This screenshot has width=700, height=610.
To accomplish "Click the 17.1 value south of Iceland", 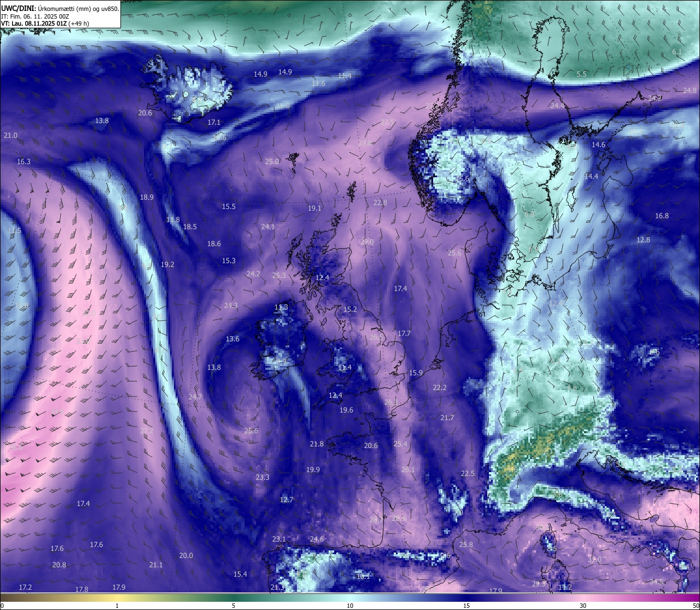I will click(214, 123).
